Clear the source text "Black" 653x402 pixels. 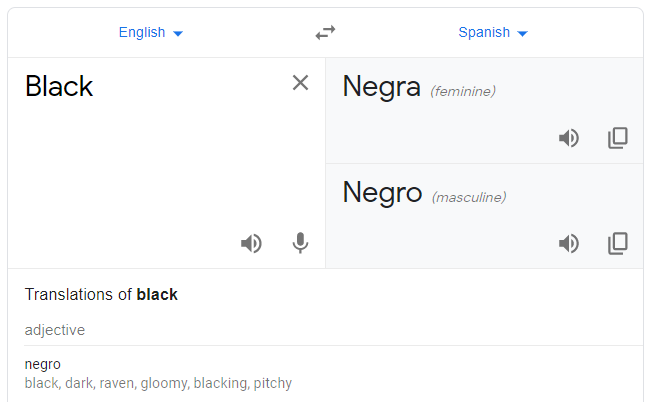click(x=300, y=82)
